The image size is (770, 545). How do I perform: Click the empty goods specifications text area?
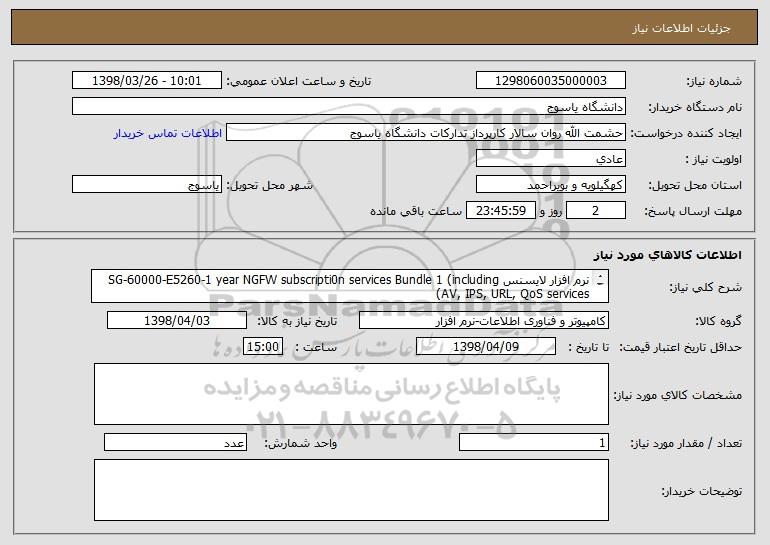351,394
